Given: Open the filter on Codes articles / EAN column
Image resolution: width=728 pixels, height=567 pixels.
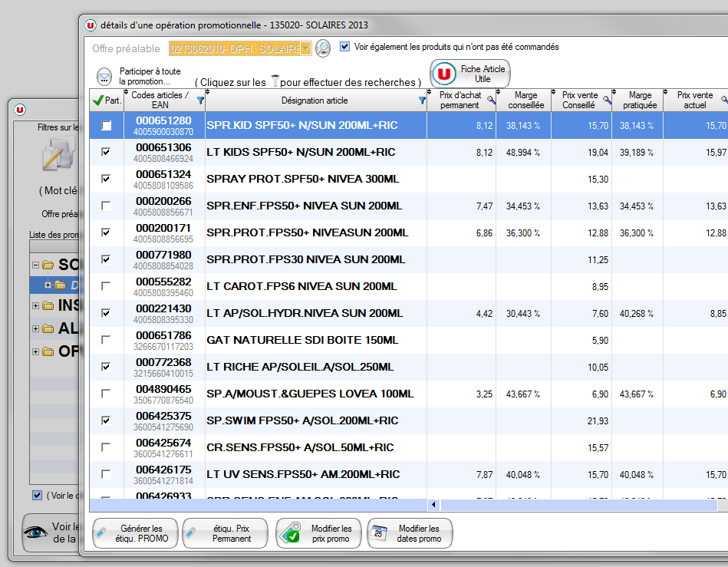Looking at the screenshot, I should click(200, 101).
